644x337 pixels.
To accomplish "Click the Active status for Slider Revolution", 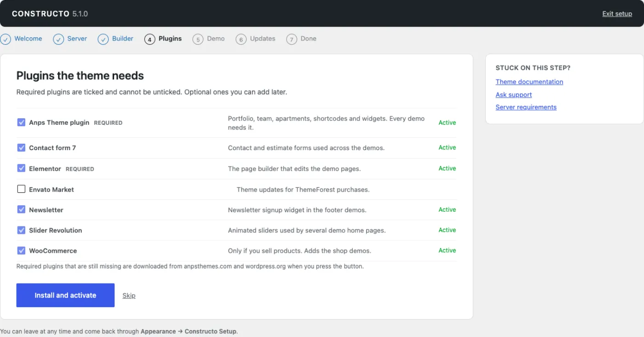I will (447, 230).
